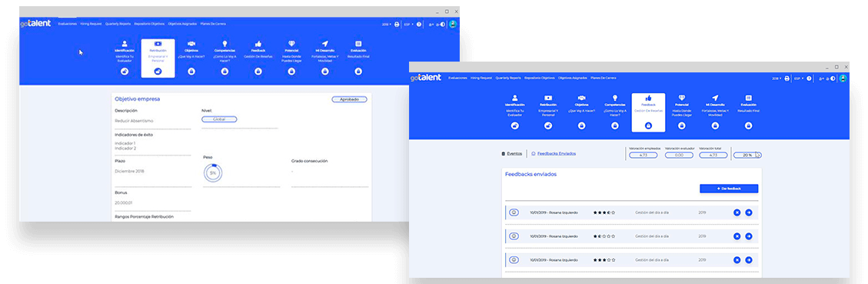
Task: Click Valoración empleados value 4.73
Action: coord(644,155)
